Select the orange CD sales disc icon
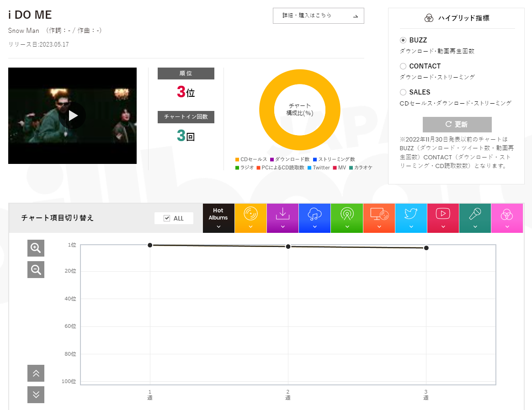Screen dimensions: 532x410 (251, 214)
